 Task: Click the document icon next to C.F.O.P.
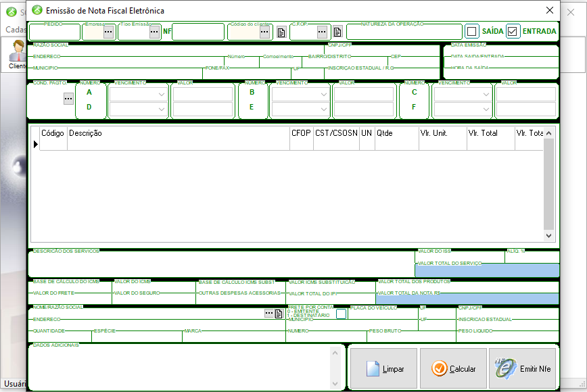337,32
